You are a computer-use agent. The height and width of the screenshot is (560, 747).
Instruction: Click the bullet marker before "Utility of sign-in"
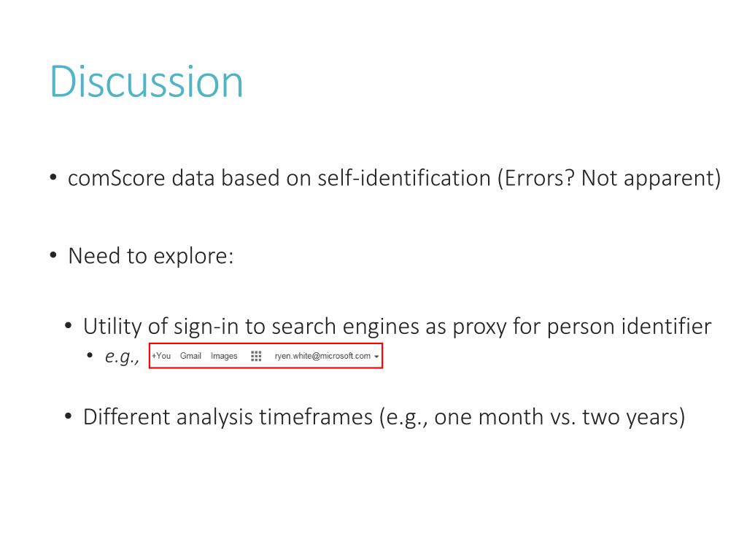pyautogui.click(x=68, y=326)
